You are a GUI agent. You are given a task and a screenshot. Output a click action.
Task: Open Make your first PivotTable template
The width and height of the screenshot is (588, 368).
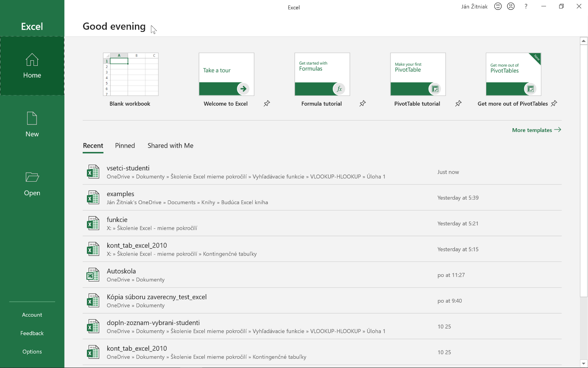[418, 74]
